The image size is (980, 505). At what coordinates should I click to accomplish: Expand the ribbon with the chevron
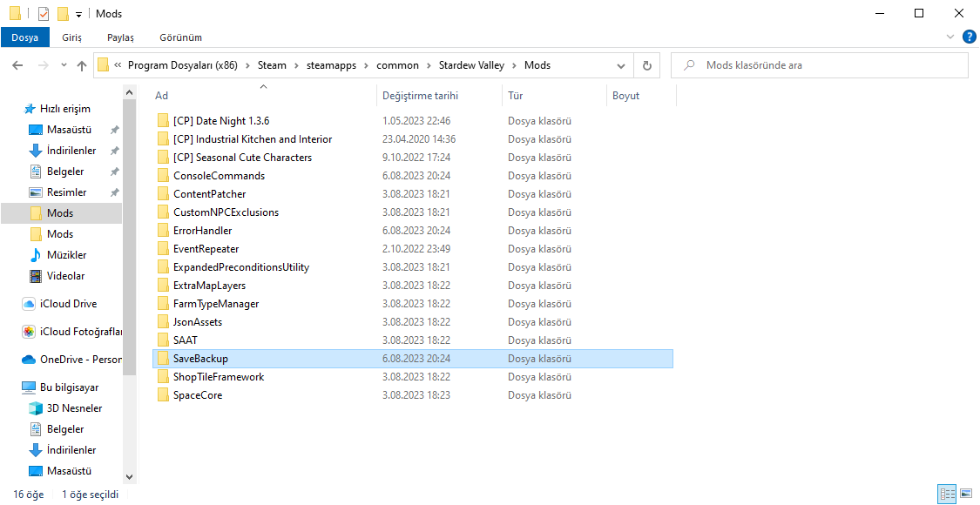(x=950, y=37)
